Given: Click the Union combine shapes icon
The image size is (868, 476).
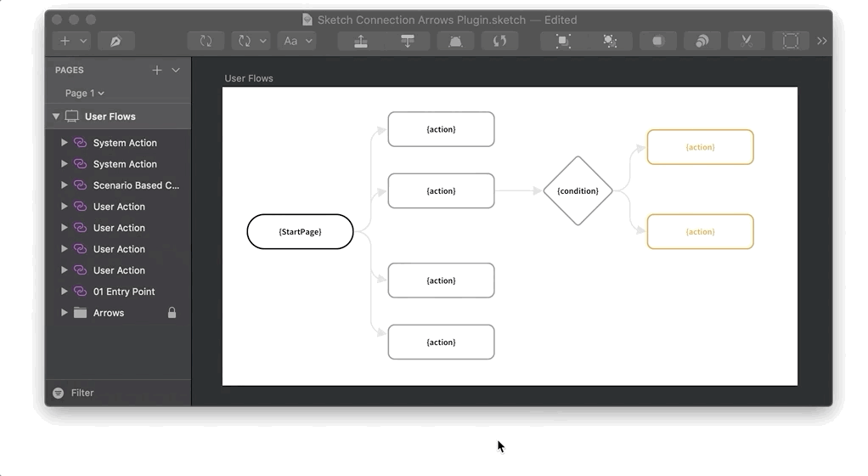Looking at the screenshot, I should (x=702, y=41).
